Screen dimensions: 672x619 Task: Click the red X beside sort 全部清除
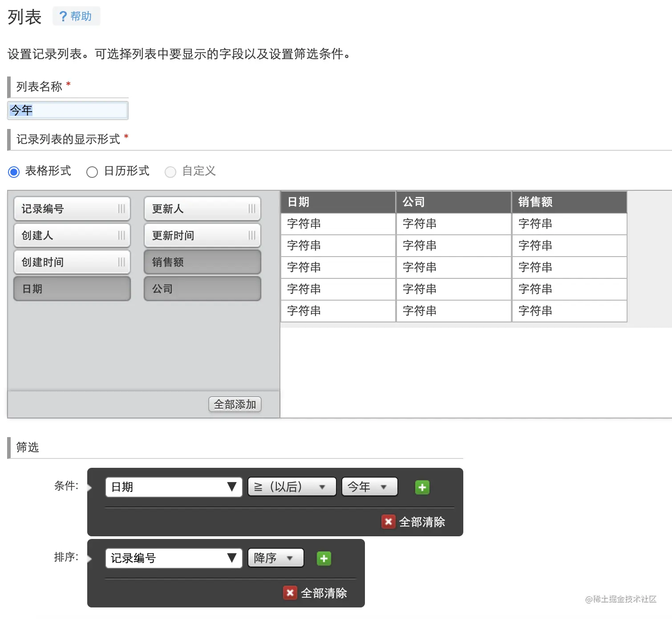pyautogui.click(x=290, y=593)
